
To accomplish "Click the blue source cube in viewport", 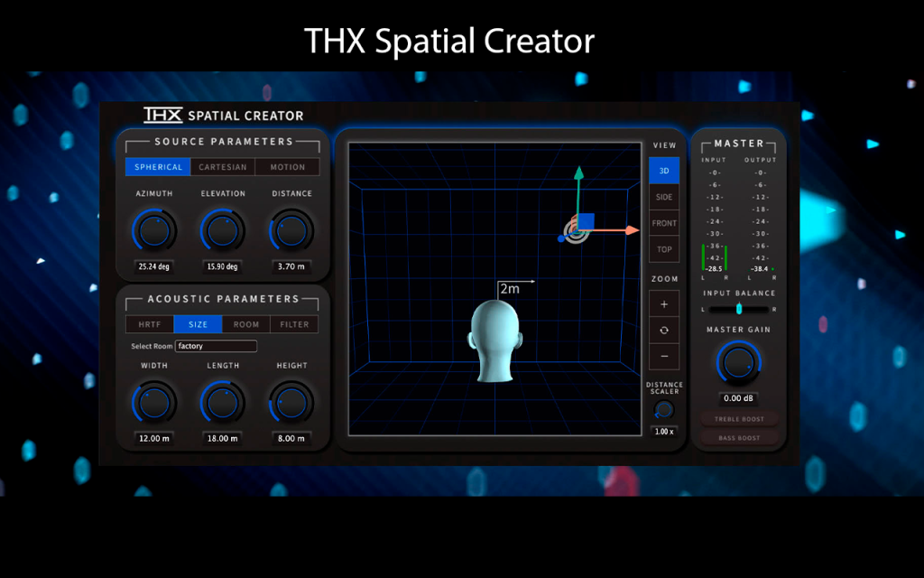I will pyautogui.click(x=586, y=222).
